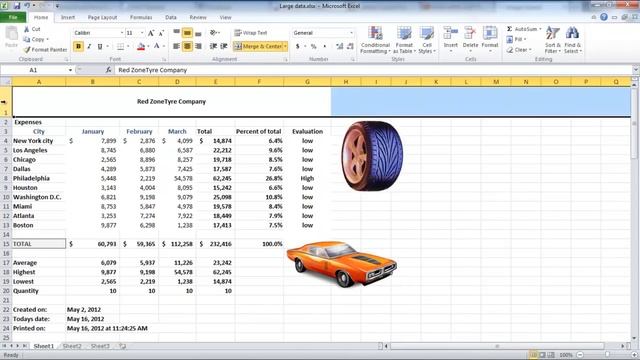
Task: Apply Top Align to cell
Action: coord(176,33)
